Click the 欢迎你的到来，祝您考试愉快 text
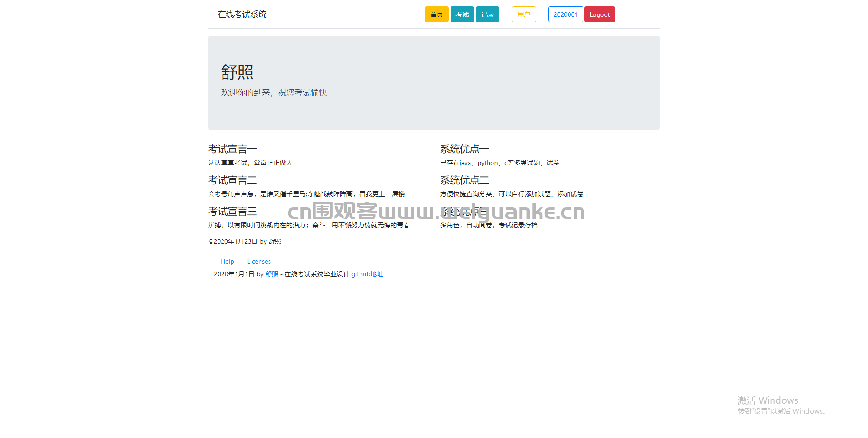Image resolution: width=868 pixels, height=438 pixels. click(x=274, y=93)
